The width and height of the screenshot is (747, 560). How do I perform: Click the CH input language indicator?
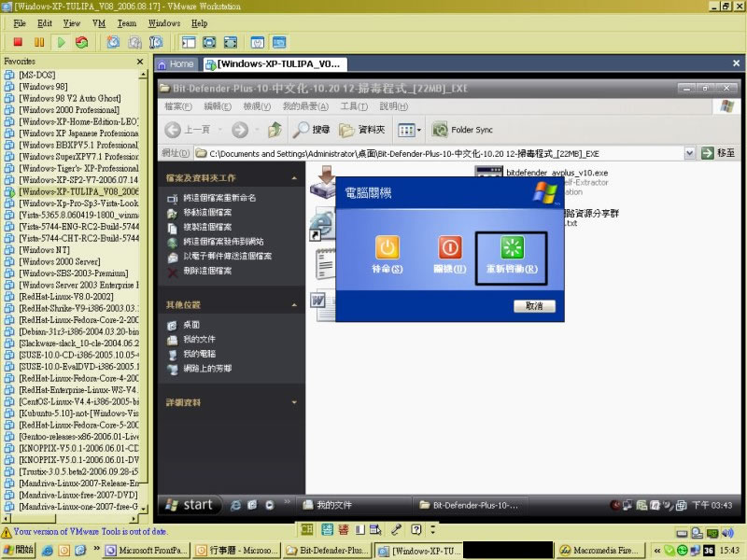[307, 529]
